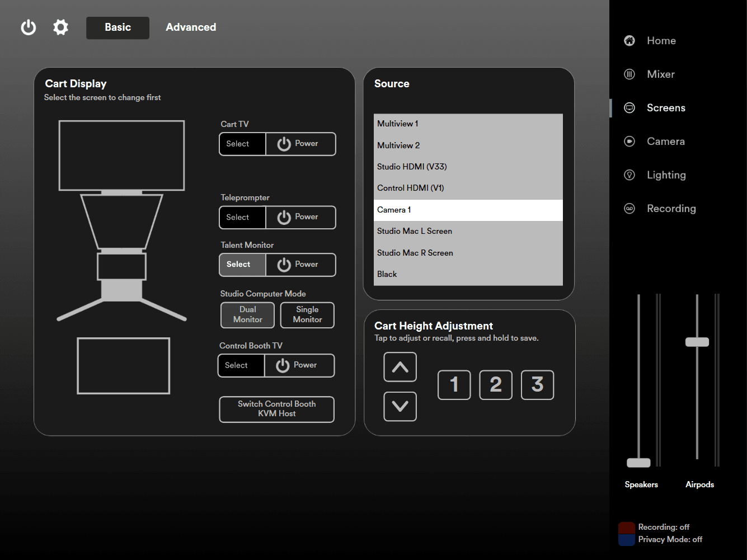Open the Lighting page

666,175
